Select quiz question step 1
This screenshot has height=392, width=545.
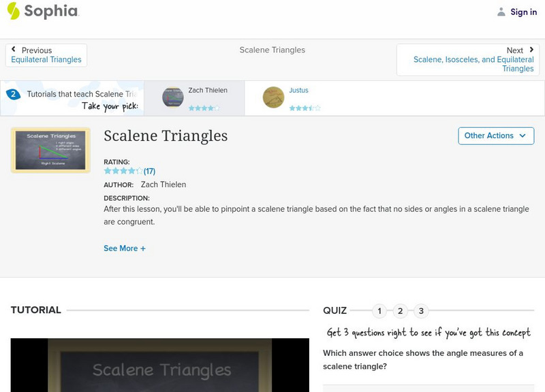[x=379, y=310]
